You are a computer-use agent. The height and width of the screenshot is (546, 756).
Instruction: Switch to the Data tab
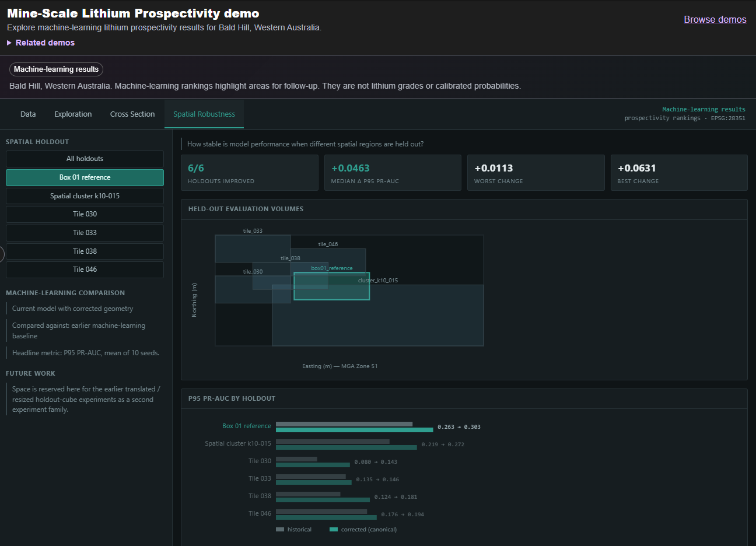[x=28, y=114]
